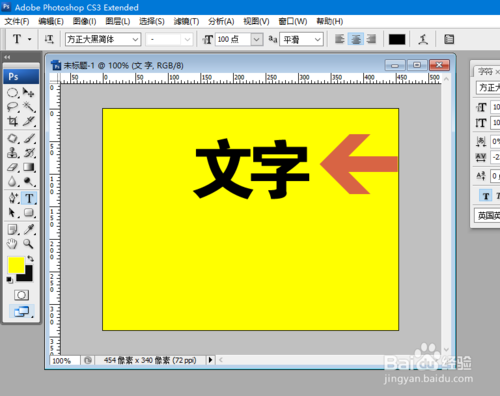Select the Notes tool

13,230
